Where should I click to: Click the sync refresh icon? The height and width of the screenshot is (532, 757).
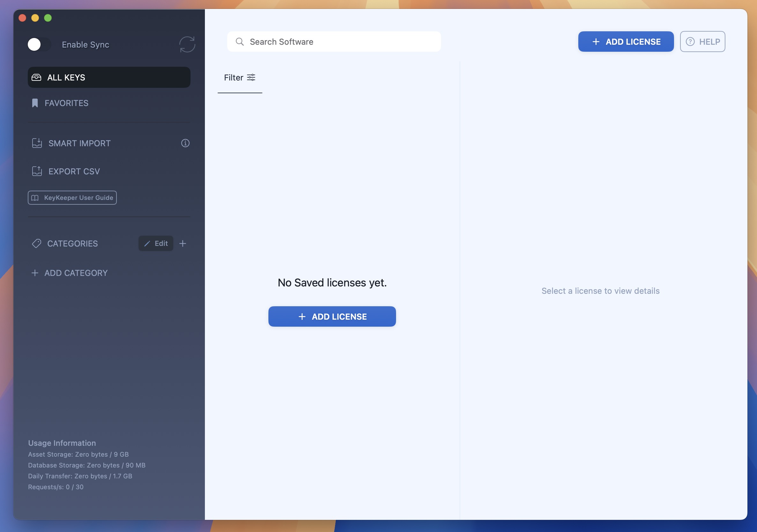[x=187, y=44]
